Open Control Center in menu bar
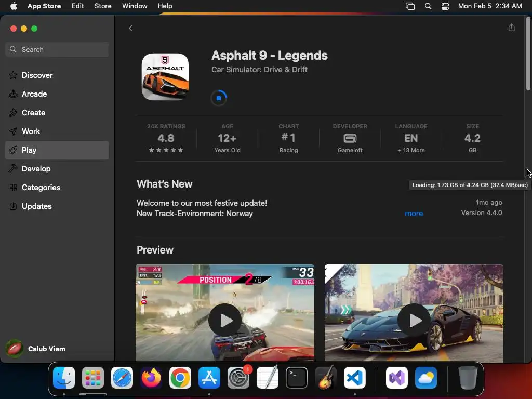This screenshot has width=532, height=399. (x=445, y=6)
